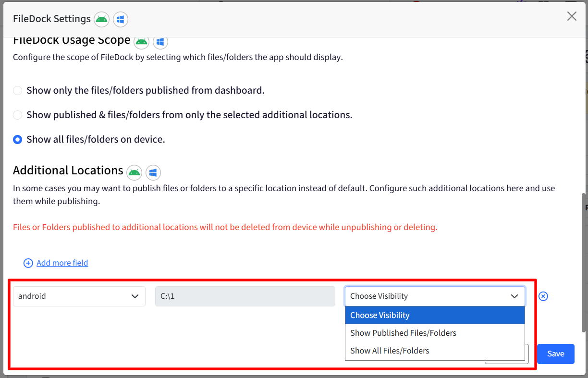Choose 'Show All Files/Folders' option
This screenshot has width=588, height=378.
435,351
